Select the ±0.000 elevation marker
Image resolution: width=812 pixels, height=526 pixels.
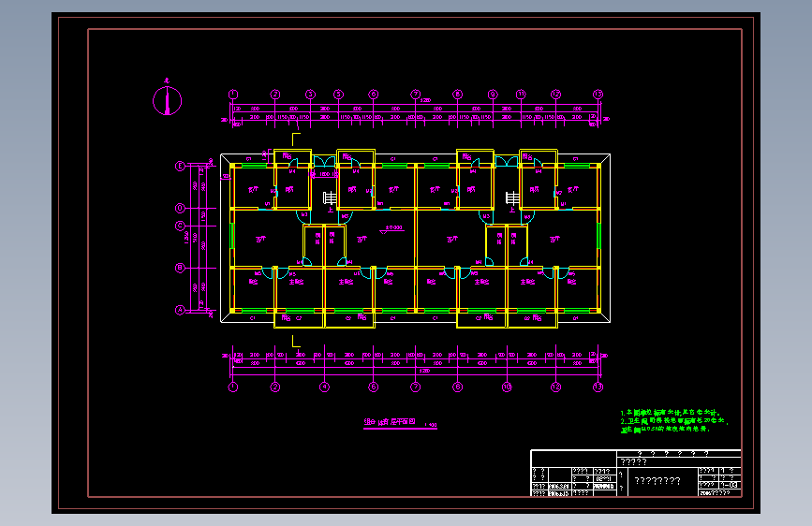[392, 228]
